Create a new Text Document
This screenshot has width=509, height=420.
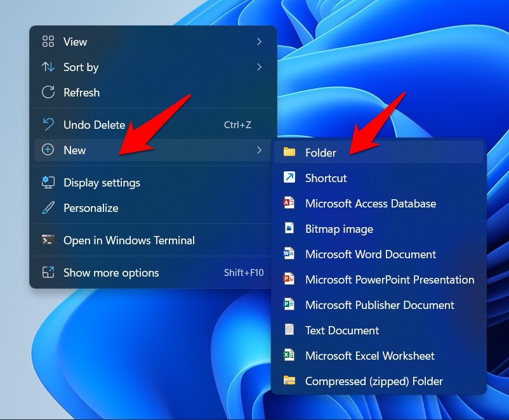(x=343, y=331)
